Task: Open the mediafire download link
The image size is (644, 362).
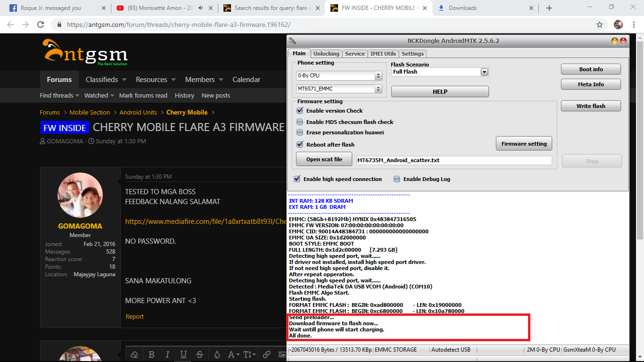Action: (x=206, y=221)
